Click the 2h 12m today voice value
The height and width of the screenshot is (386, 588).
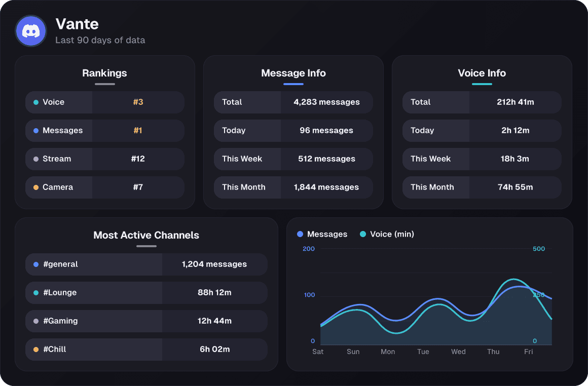click(515, 130)
